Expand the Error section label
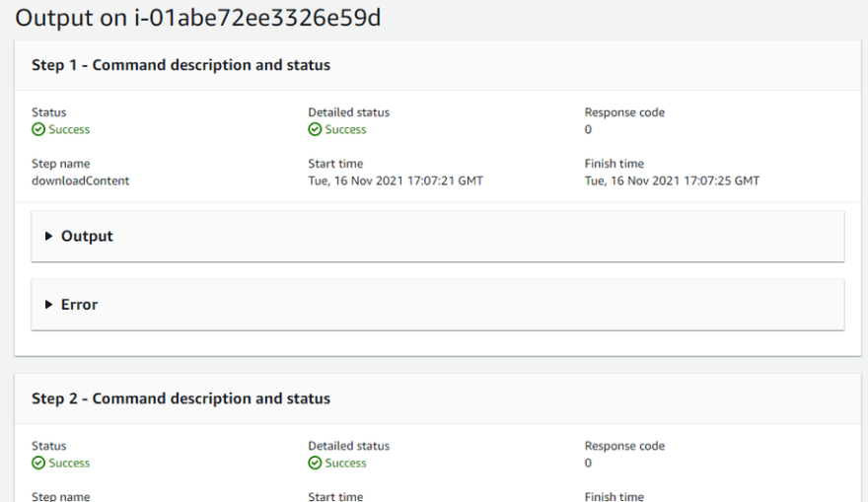This screenshot has width=868, height=502. [79, 305]
